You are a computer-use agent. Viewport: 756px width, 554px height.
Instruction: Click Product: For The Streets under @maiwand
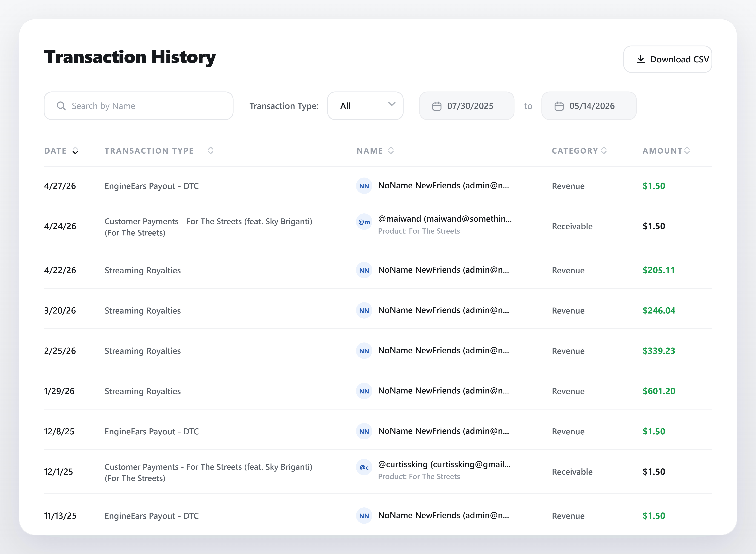tap(419, 231)
